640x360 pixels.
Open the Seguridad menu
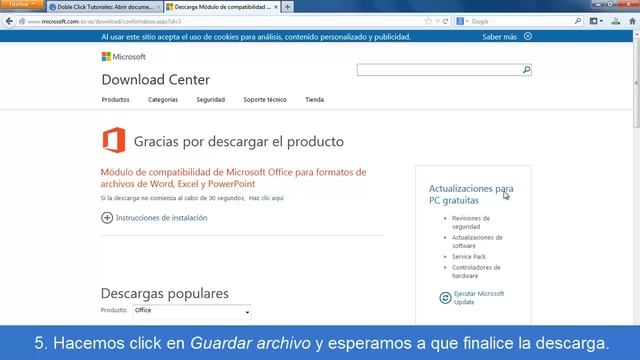pos(211,100)
